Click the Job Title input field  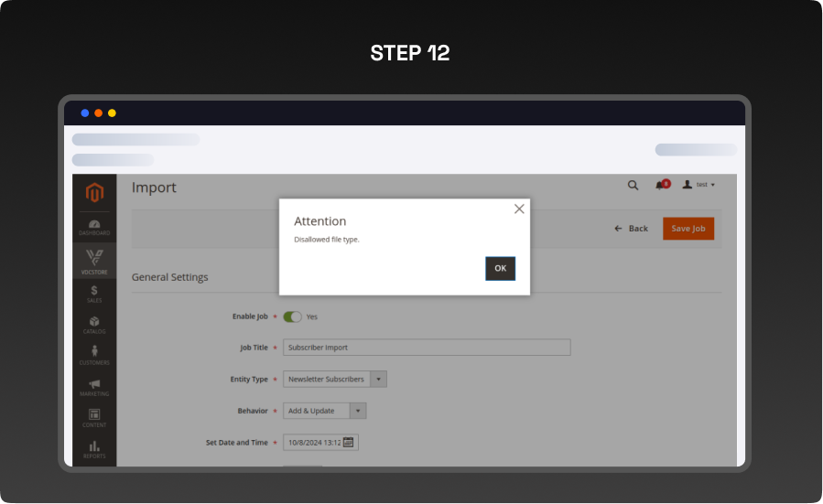426,348
